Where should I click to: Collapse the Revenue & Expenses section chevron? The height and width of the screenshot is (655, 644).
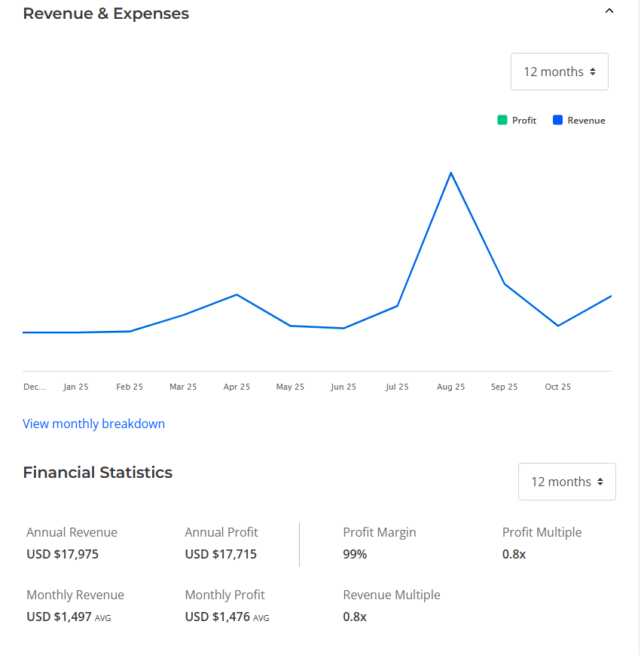(x=609, y=11)
